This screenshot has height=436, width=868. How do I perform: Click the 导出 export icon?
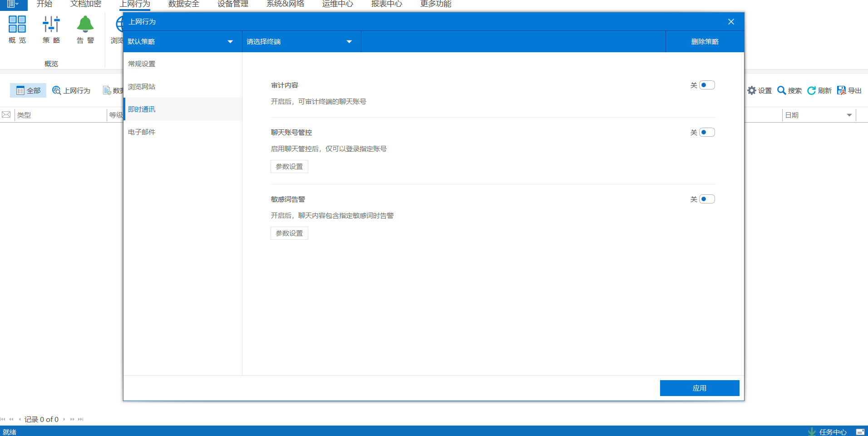click(x=842, y=90)
